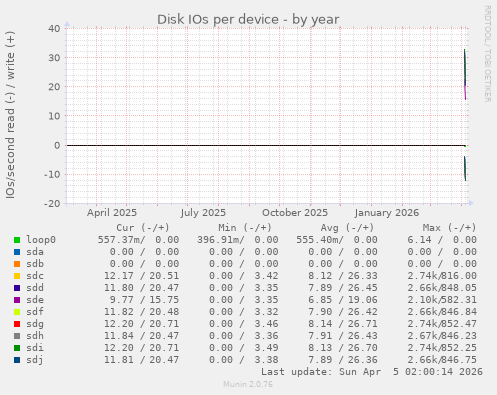Select the loop0 device label
The height and width of the screenshot is (395, 497).
pyautogui.click(x=41, y=240)
